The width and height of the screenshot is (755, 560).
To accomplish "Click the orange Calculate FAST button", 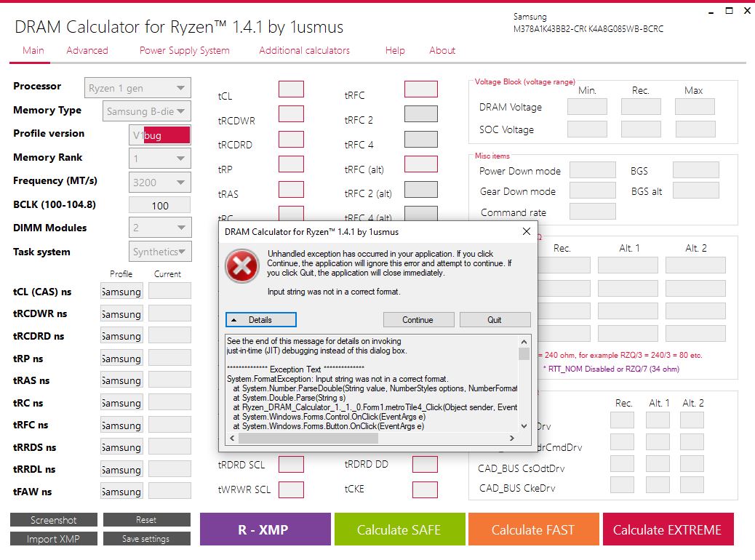I will click(x=533, y=529).
